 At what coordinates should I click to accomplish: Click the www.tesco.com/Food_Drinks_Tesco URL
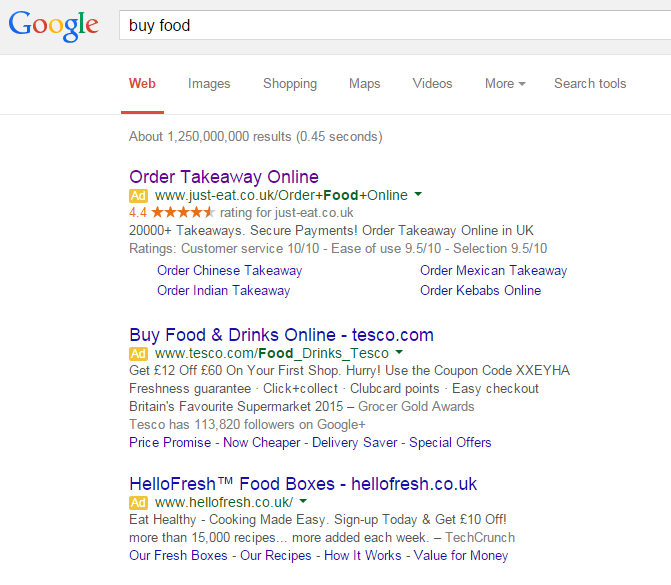pos(272,353)
